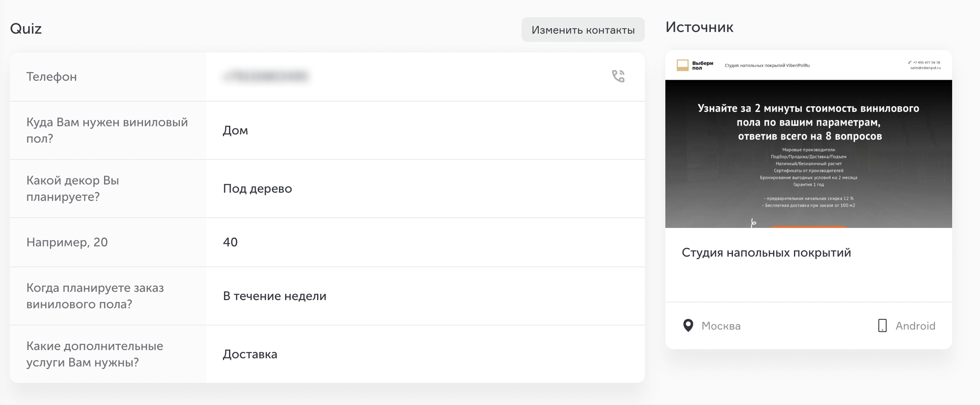The width and height of the screenshot is (980, 405).
Task: Select the Дом answer value
Action: [235, 130]
